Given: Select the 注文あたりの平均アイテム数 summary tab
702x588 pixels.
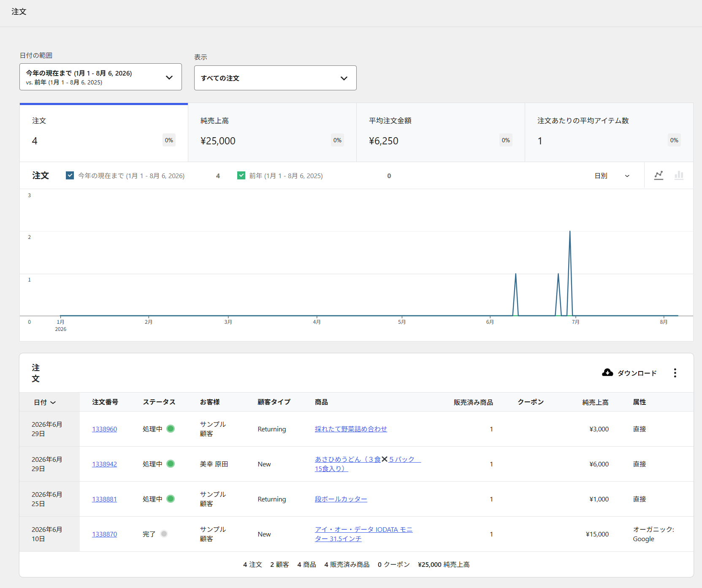Looking at the screenshot, I should pos(609,133).
